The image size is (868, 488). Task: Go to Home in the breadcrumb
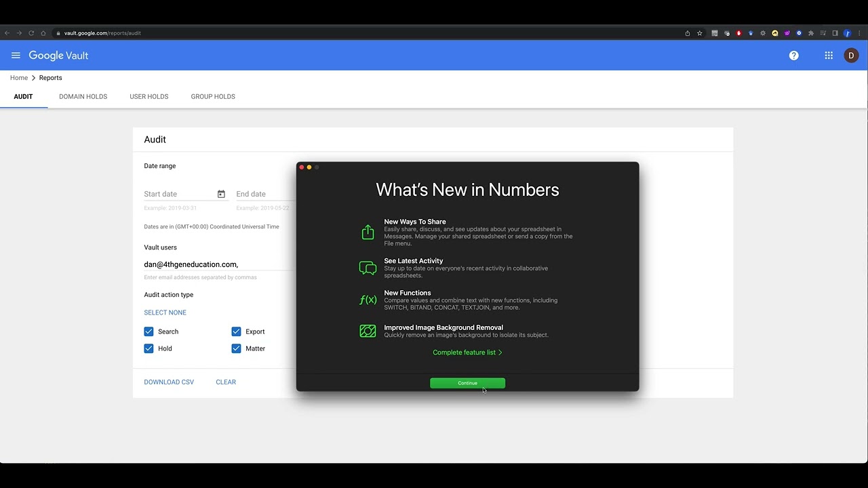tap(19, 78)
